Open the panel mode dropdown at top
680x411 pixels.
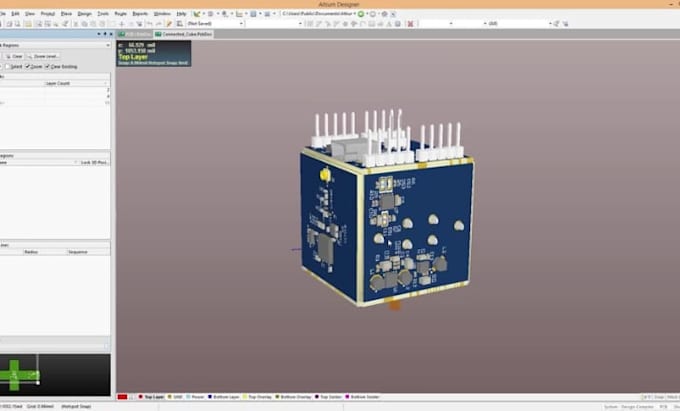click(108, 45)
